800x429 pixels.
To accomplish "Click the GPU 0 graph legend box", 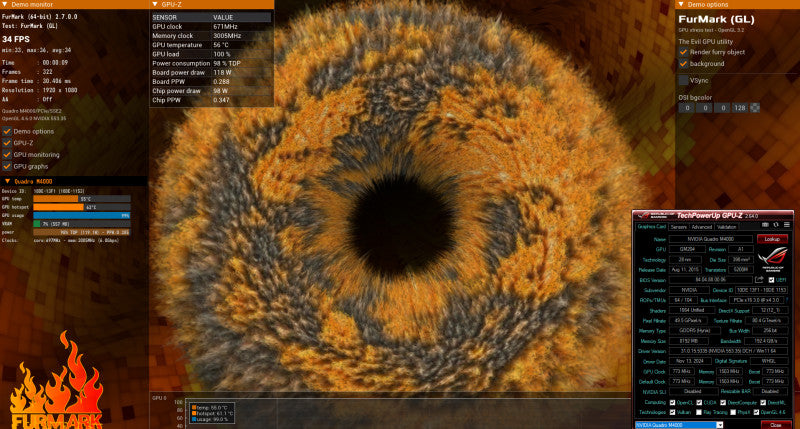I will pos(210,414).
